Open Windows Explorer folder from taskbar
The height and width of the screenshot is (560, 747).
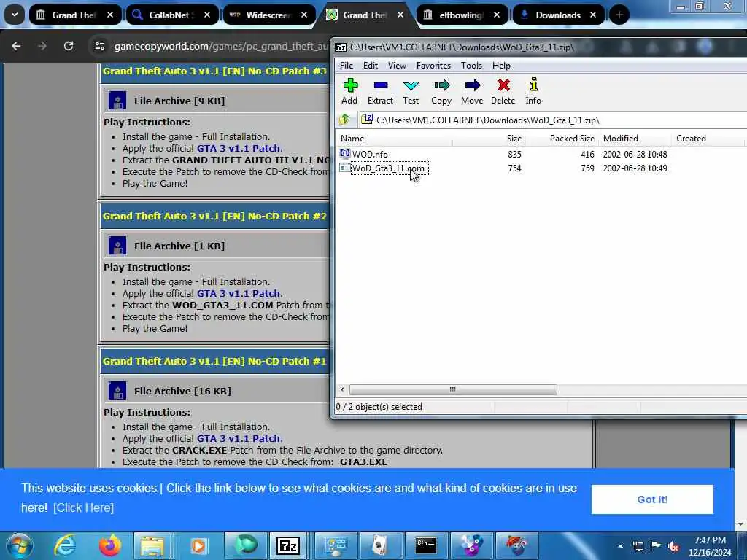(152, 545)
